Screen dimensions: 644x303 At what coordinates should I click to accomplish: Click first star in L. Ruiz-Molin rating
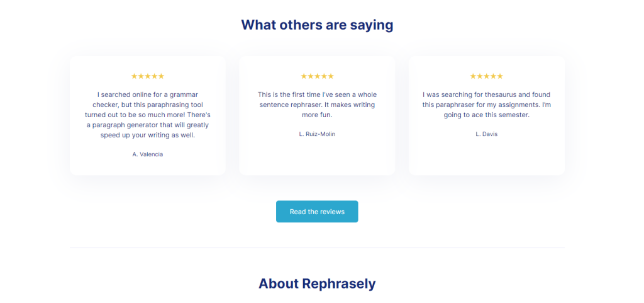click(304, 76)
